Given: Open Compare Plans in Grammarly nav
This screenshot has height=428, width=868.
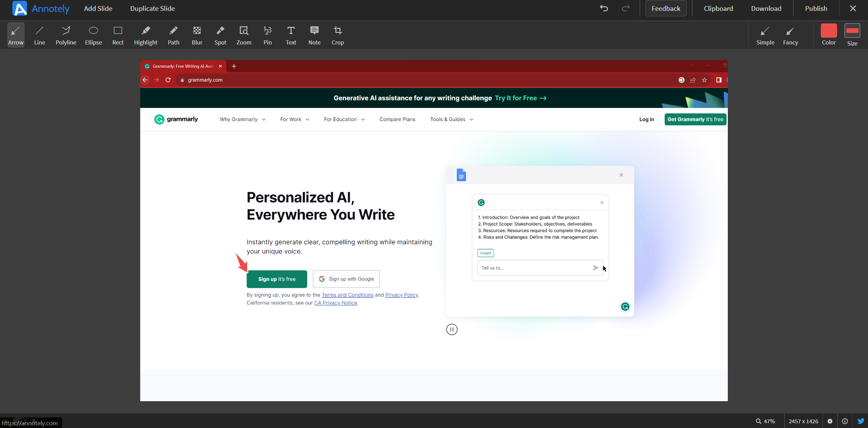Looking at the screenshot, I should pyautogui.click(x=397, y=119).
